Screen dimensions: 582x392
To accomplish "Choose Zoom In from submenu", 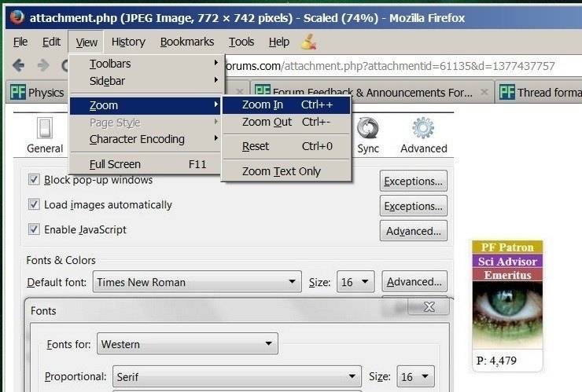I will (x=286, y=105).
